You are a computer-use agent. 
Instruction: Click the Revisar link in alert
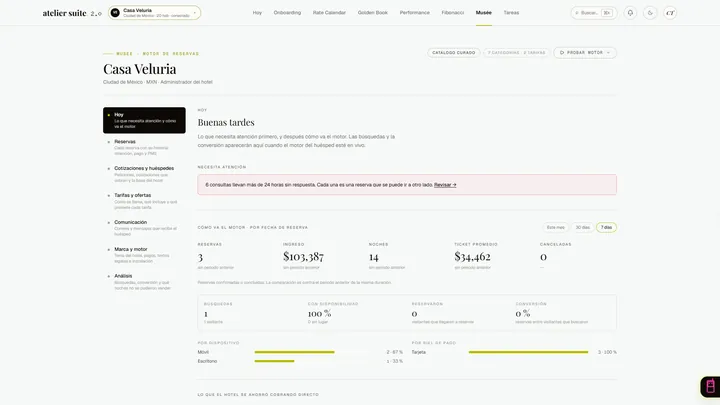click(x=445, y=185)
